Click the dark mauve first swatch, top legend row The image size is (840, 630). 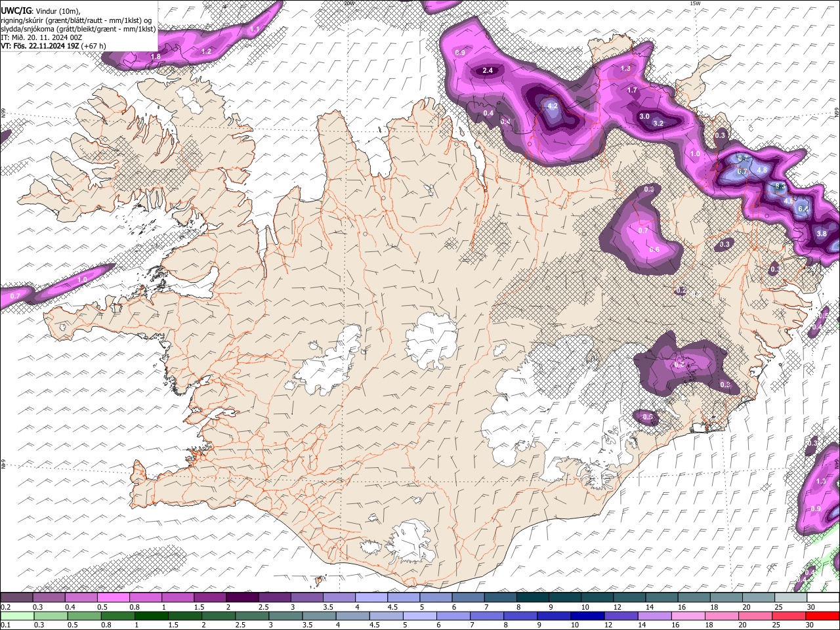(x=17, y=598)
